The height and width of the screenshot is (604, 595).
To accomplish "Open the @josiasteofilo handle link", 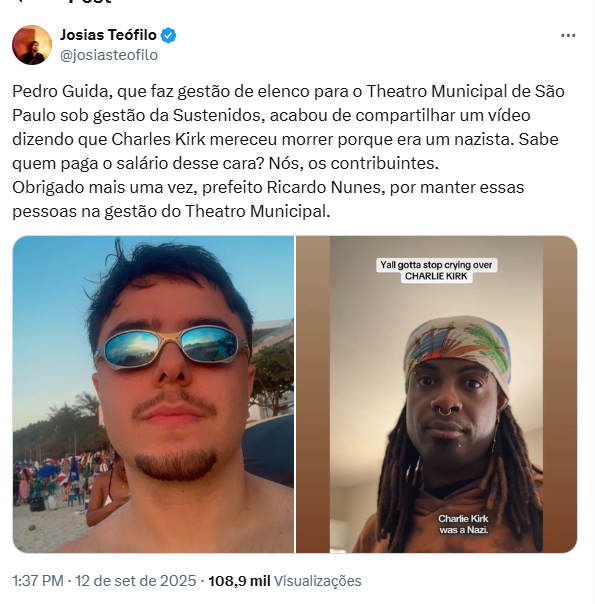I will pyautogui.click(x=109, y=55).
